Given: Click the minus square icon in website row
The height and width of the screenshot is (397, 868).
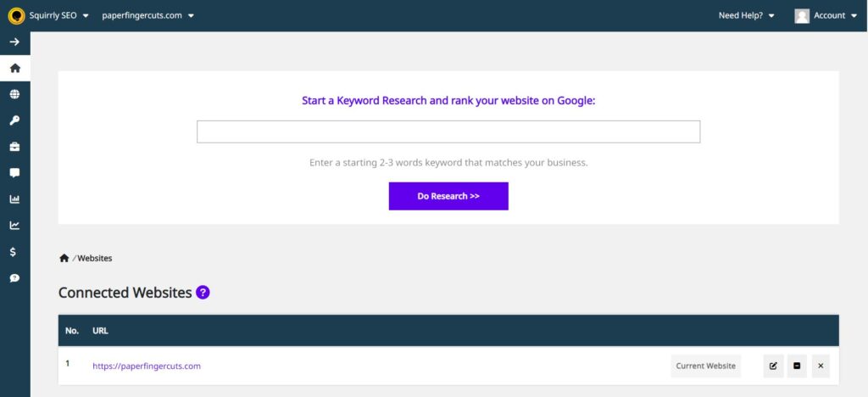Looking at the screenshot, I should [797, 366].
